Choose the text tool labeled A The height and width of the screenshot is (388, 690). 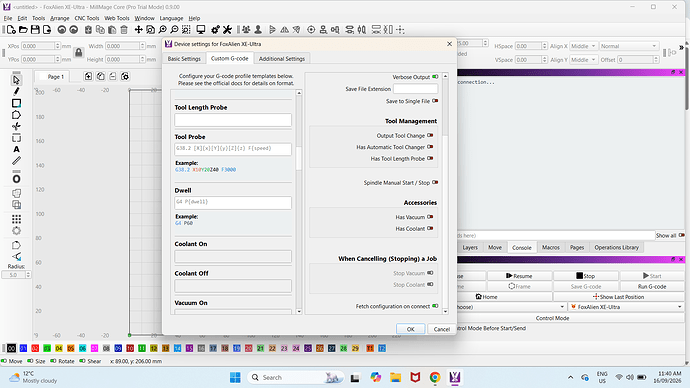(16, 150)
